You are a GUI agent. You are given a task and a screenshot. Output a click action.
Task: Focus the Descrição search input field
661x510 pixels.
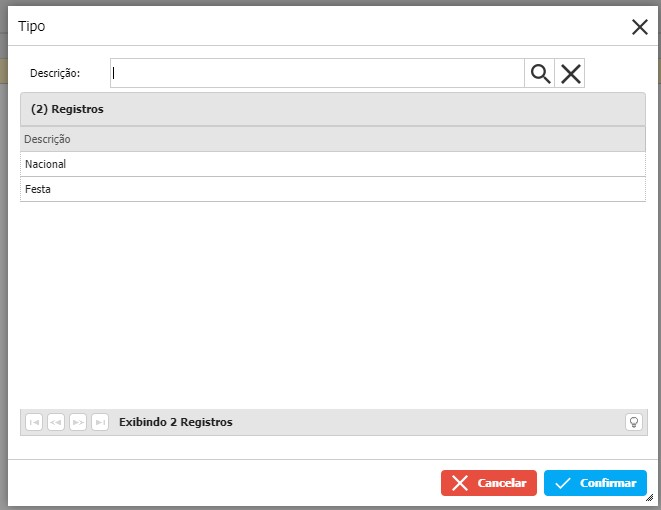[317, 73]
